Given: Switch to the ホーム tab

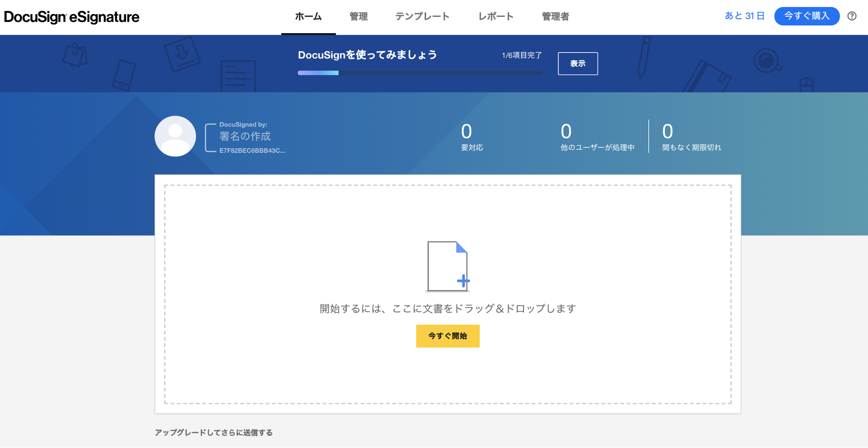Looking at the screenshot, I should pyautogui.click(x=308, y=16).
